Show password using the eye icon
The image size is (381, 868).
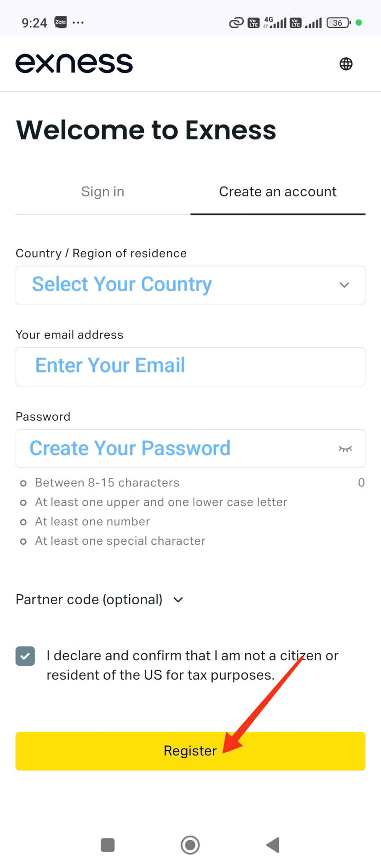pos(345,449)
